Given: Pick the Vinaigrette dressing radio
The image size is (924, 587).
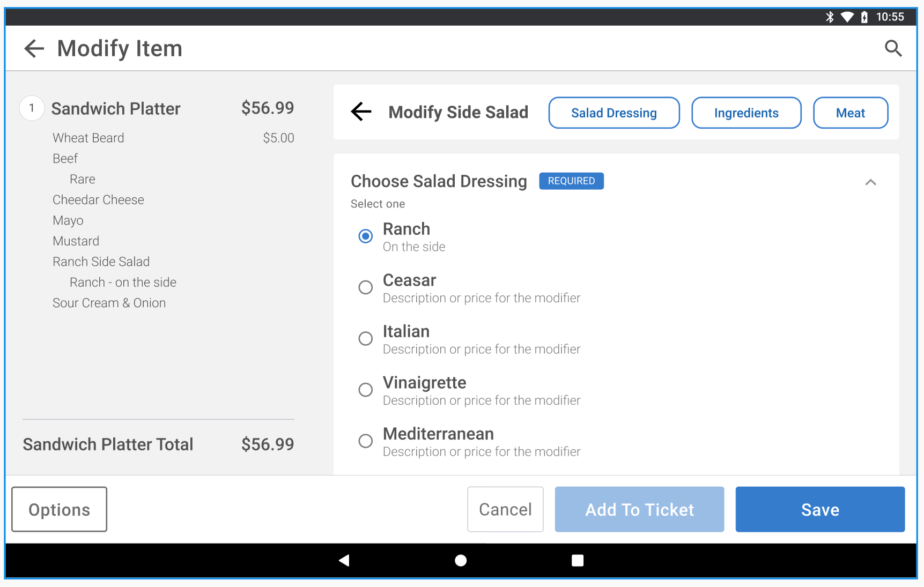Looking at the screenshot, I should coord(366,390).
